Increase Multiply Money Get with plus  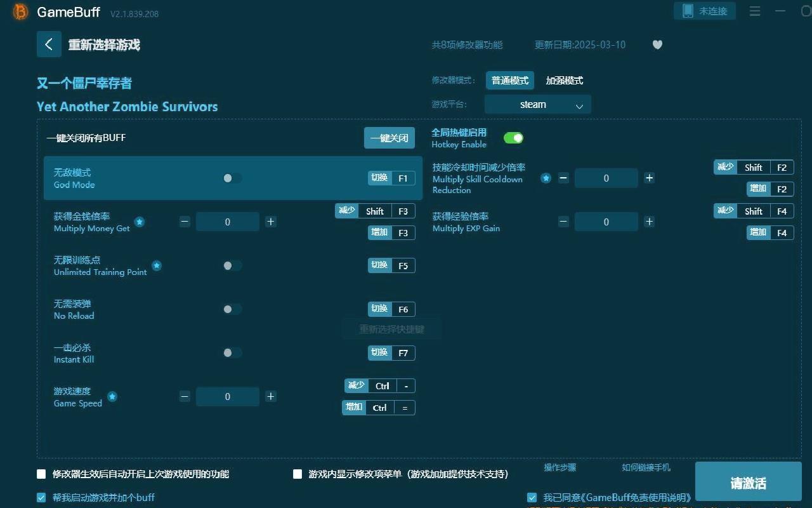pyautogui.click(x=271, y=222)
